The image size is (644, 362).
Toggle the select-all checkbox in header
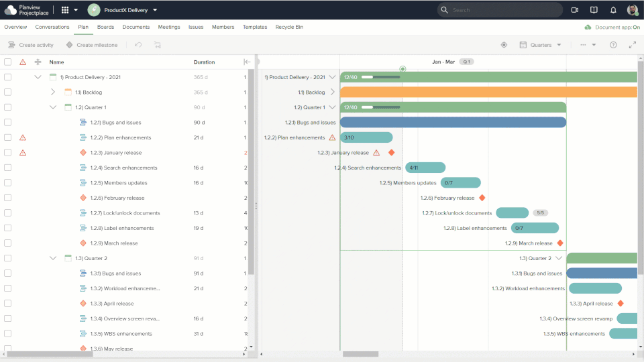(8, 62)
